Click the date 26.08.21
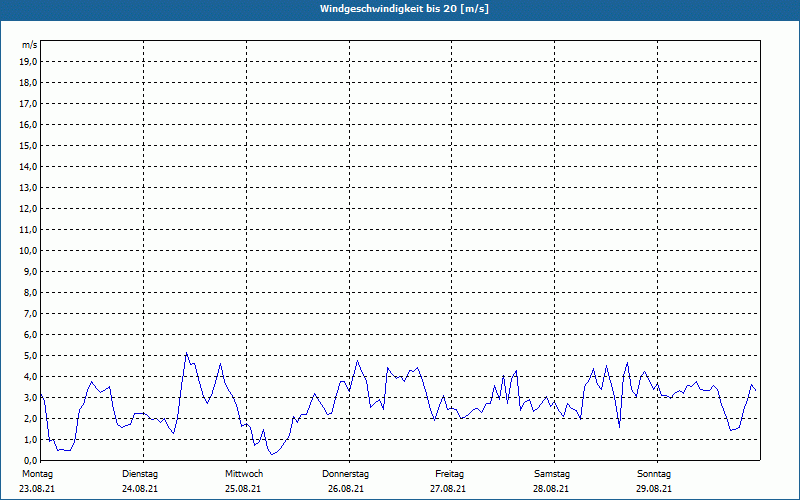Screen dimensions: 800x500 click(346, 489)
